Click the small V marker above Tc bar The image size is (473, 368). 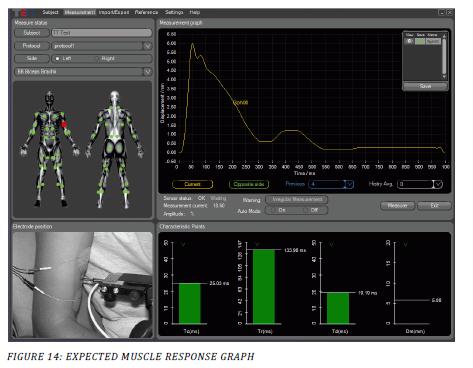183,245
